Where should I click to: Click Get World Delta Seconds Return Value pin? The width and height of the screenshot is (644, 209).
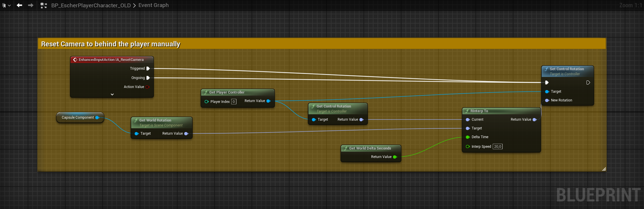pos(395,157)
